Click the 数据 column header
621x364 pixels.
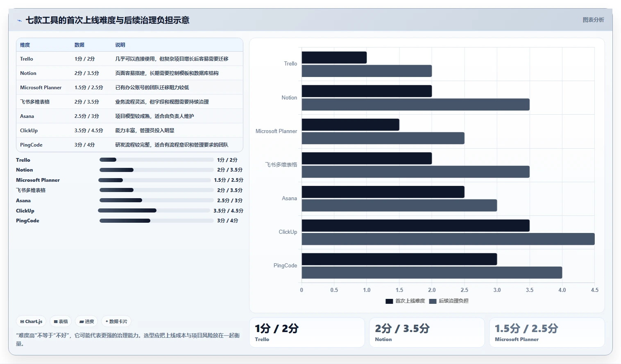pos(79,45)
